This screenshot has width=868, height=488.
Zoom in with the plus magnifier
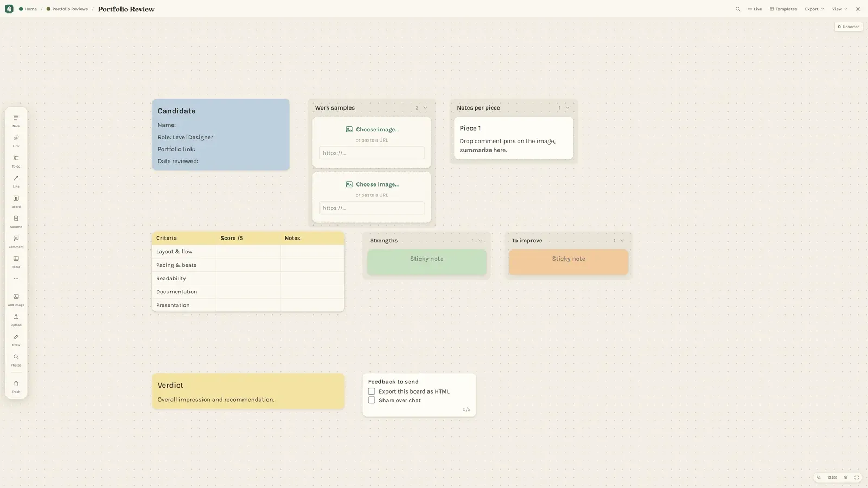[x=845, y=478]
